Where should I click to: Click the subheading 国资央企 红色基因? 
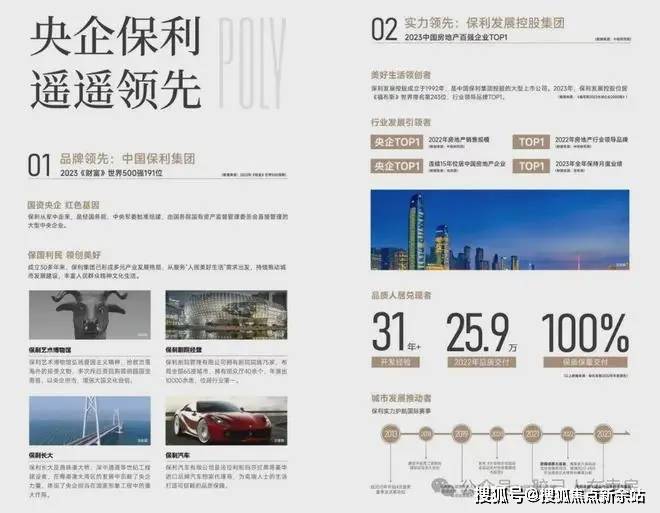(63, 205)
